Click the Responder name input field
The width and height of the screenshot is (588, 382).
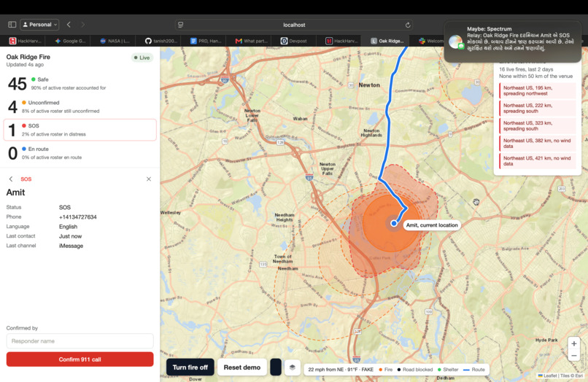[80, 341]
